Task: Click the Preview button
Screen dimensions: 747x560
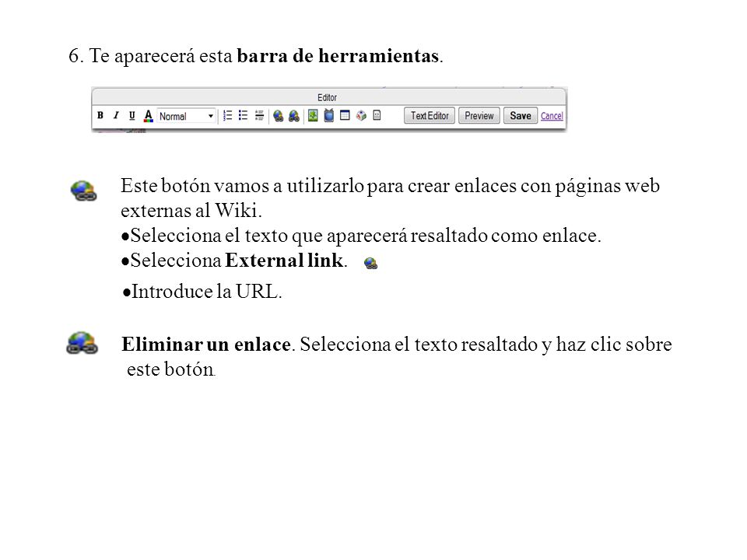Action: click(x=479, y=116)
